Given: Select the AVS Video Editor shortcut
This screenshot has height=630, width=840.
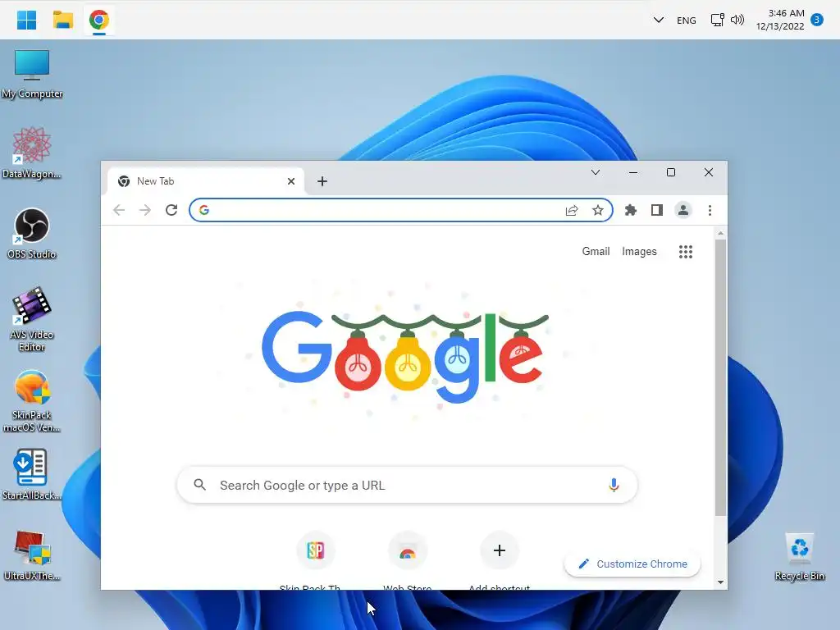Looking at the screenshot, I should tap(32, 319).
